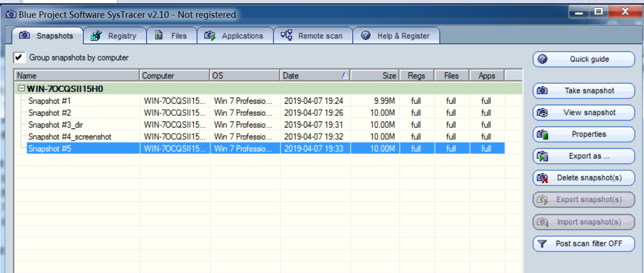Click disabled Export snapshot(s) button

coord(584,200)
